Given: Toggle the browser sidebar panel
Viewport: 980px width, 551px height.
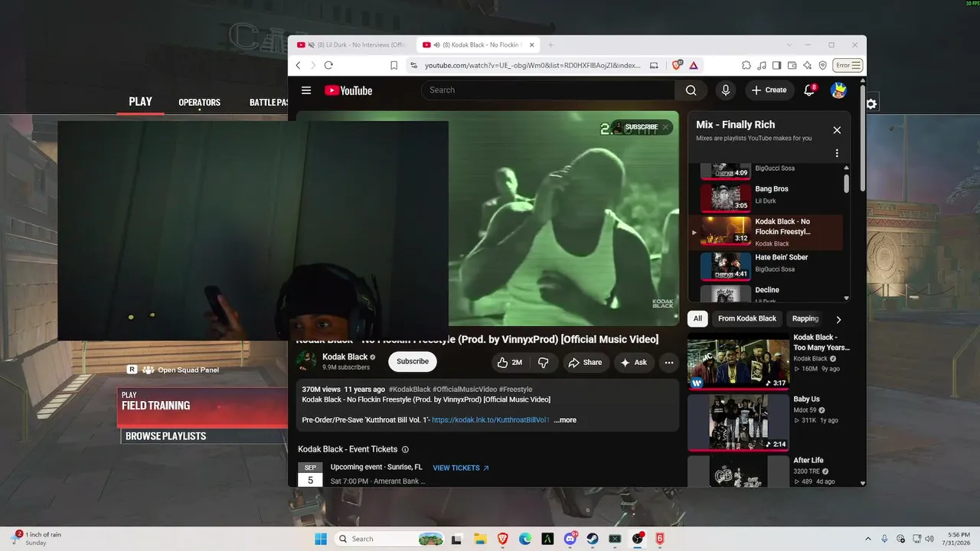Looking at the screenshot, I should pos(777,65).
